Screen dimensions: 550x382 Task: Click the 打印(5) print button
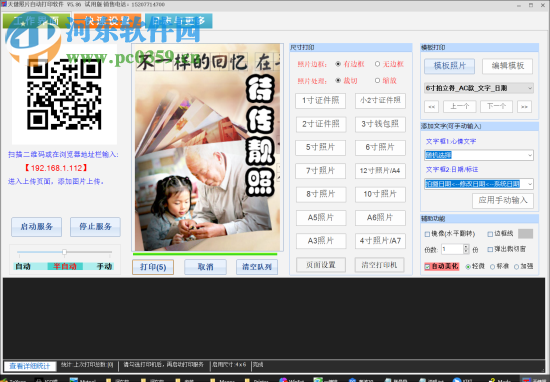(153, 267)
